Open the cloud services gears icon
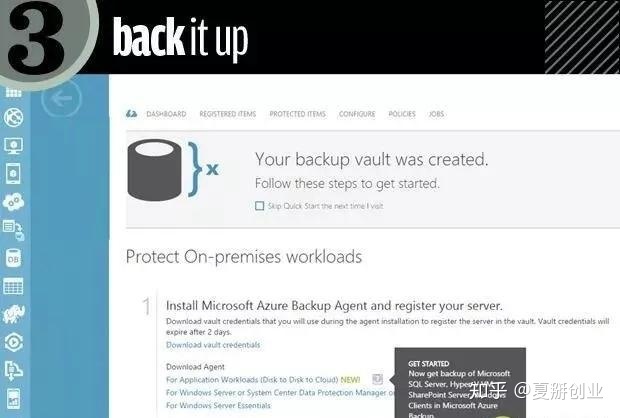This screenshot has width=620, height=418. pos(13,201)
